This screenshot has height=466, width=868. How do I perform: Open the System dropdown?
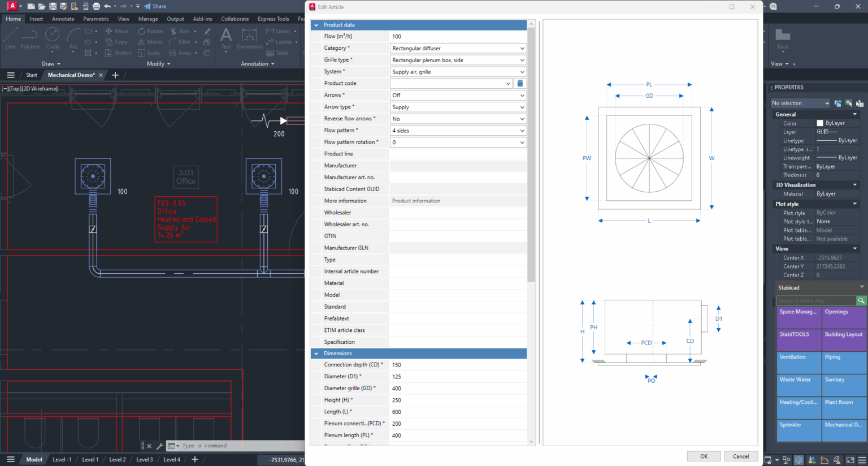[x=458, y=72]
